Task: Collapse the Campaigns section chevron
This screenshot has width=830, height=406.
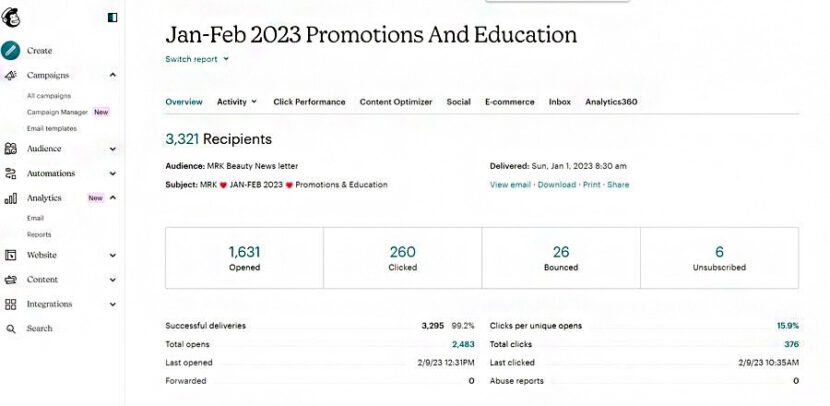Action: (x=113, y=75)
